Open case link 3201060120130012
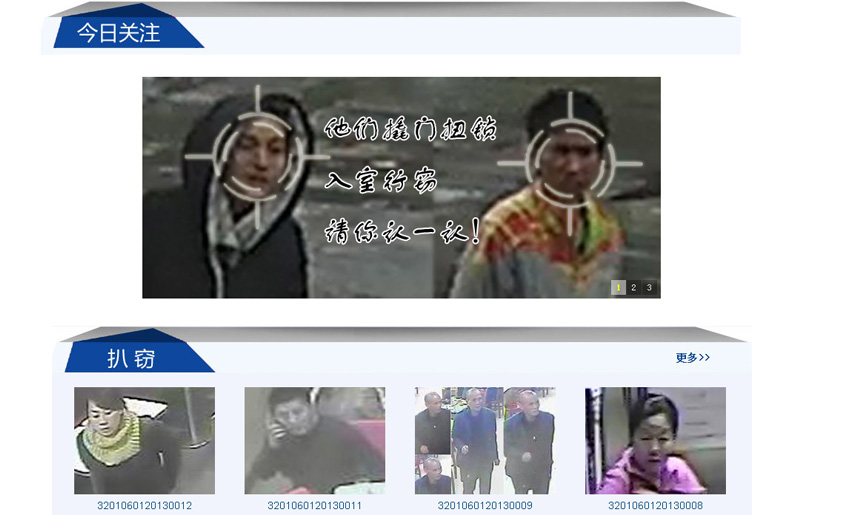850x515 pixels. pos(144,506)
